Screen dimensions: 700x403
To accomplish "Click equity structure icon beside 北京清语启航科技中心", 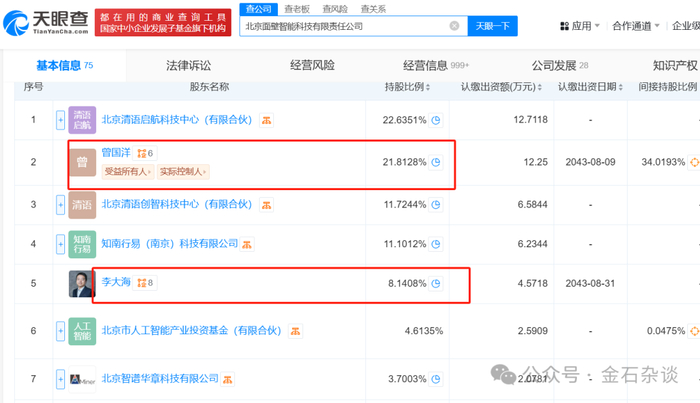I will click(x=267, y=120).
